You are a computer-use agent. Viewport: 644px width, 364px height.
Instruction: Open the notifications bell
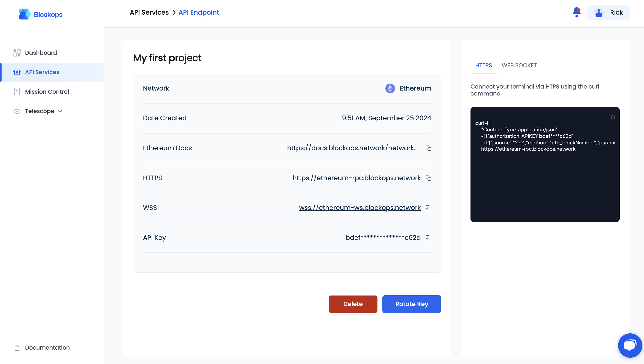[576, 12]
